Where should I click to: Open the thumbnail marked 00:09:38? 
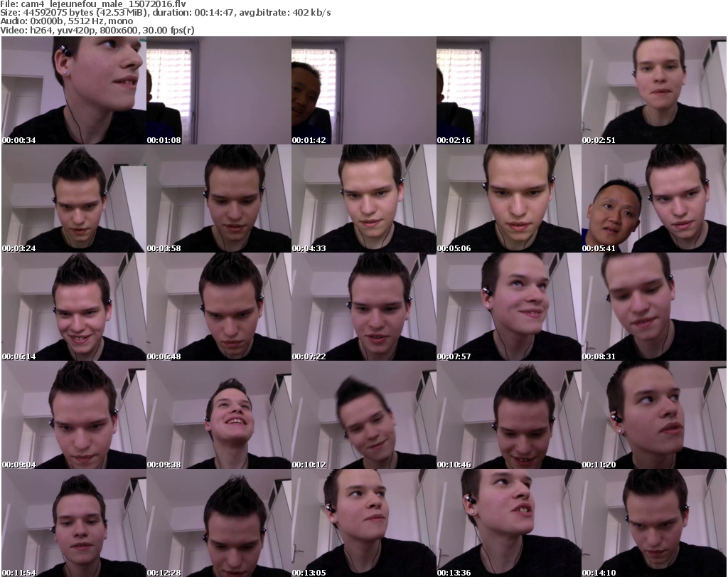pos(219,415)
